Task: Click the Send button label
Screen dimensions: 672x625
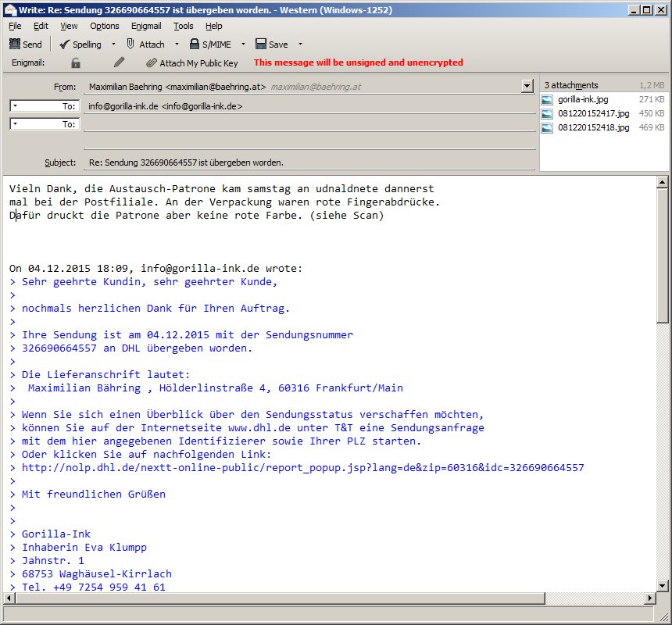Action: (32, 45)
